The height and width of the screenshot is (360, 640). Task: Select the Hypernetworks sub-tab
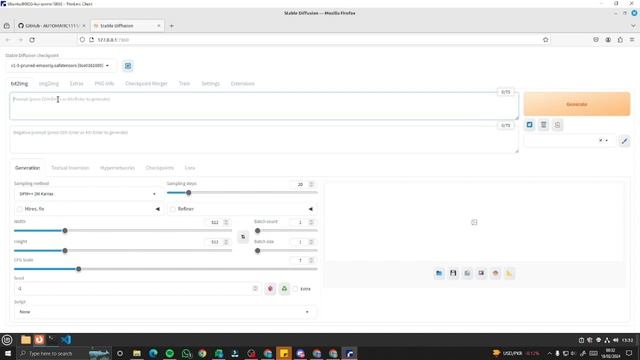tap(117, 168)
